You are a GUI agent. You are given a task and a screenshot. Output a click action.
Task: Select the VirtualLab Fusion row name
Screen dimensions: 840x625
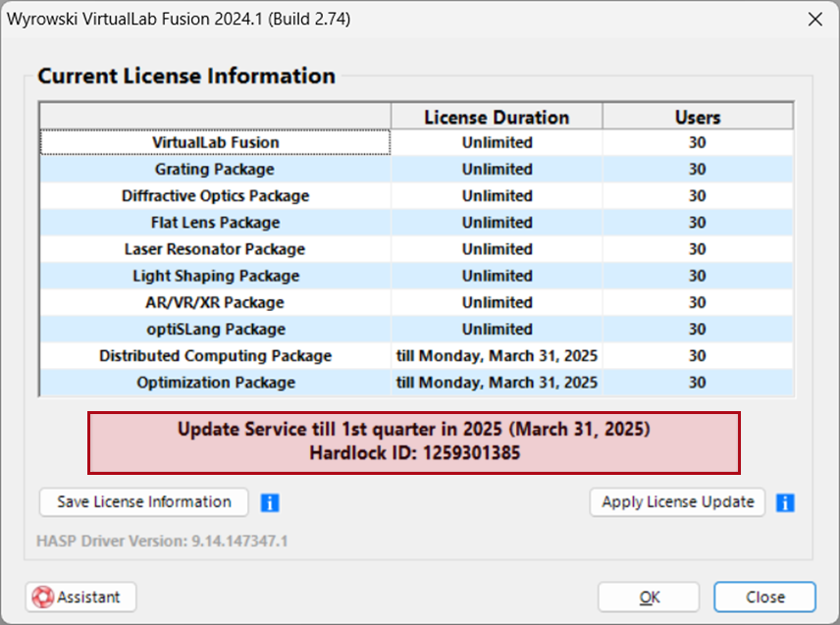coord(215,142)
